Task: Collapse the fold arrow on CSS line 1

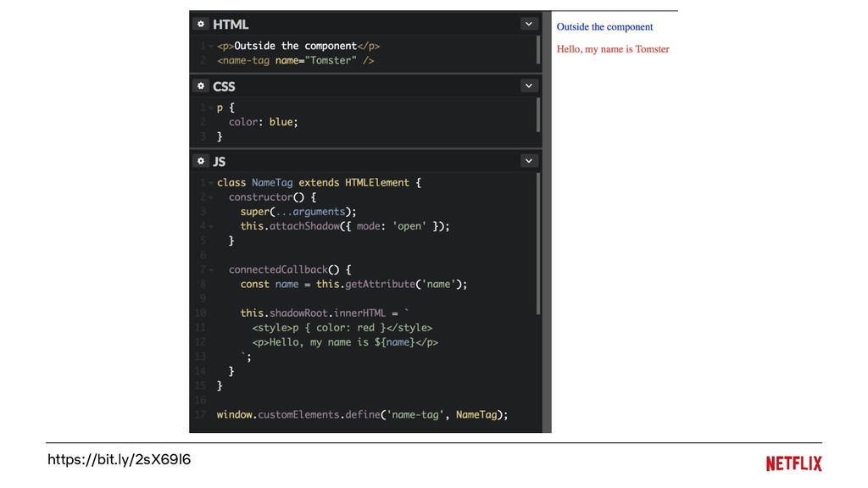Action: pos(211,108)
